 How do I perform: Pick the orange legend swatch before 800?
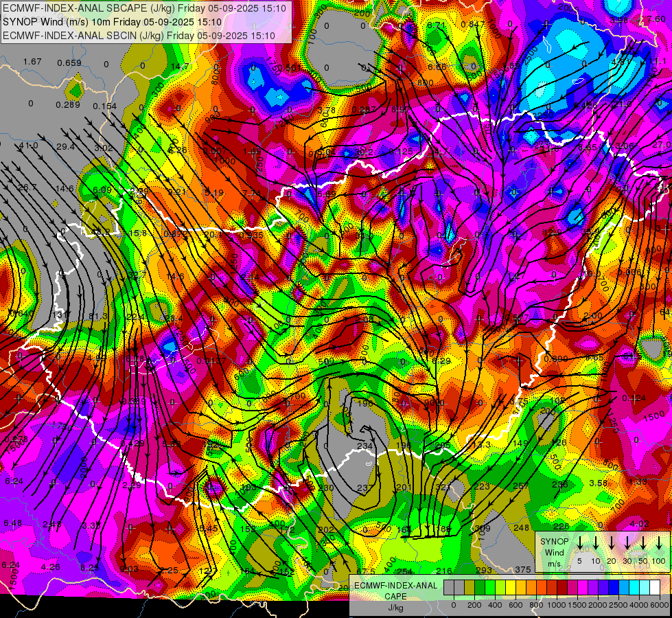pyautogui.click(x=531, y=587)
